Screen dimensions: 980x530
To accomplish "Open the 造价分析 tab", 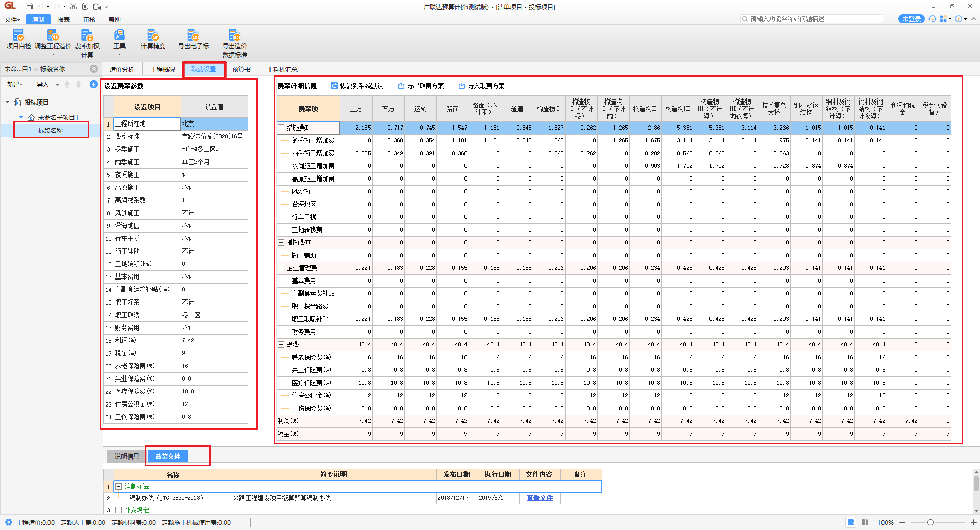I will pyautogui.click(x=122, y=69).
